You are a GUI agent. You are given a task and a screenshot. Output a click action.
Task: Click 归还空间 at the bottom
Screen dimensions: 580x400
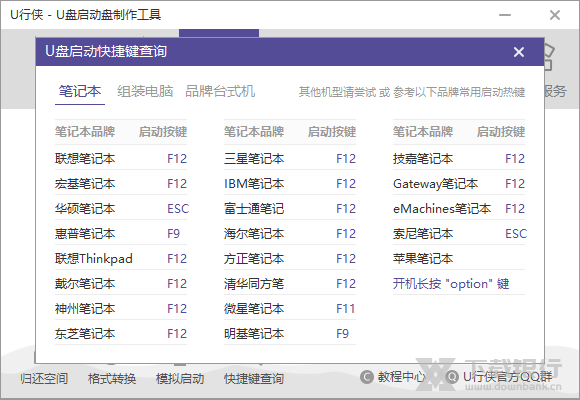coord(44,378)
